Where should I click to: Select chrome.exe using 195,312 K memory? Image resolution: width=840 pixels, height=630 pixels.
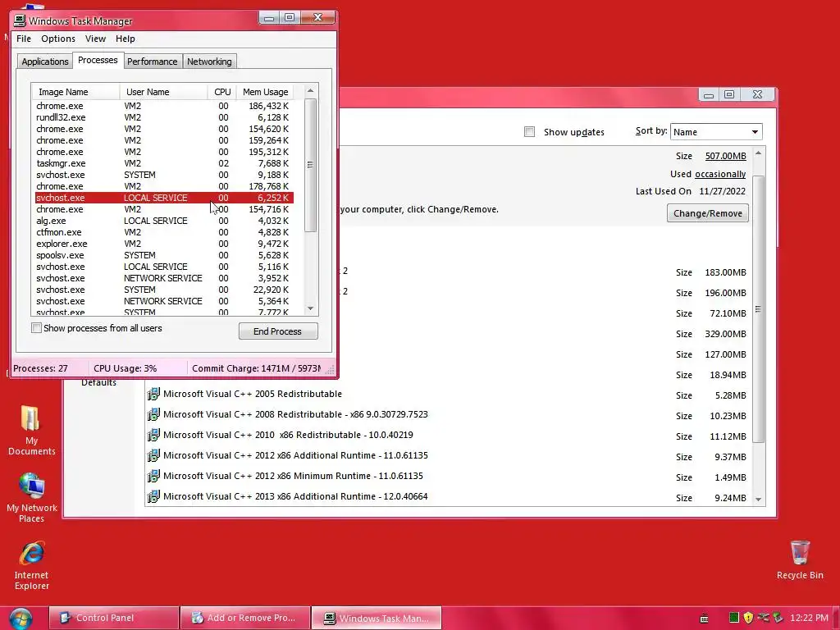pyautogui.click(x=164, y=152)
